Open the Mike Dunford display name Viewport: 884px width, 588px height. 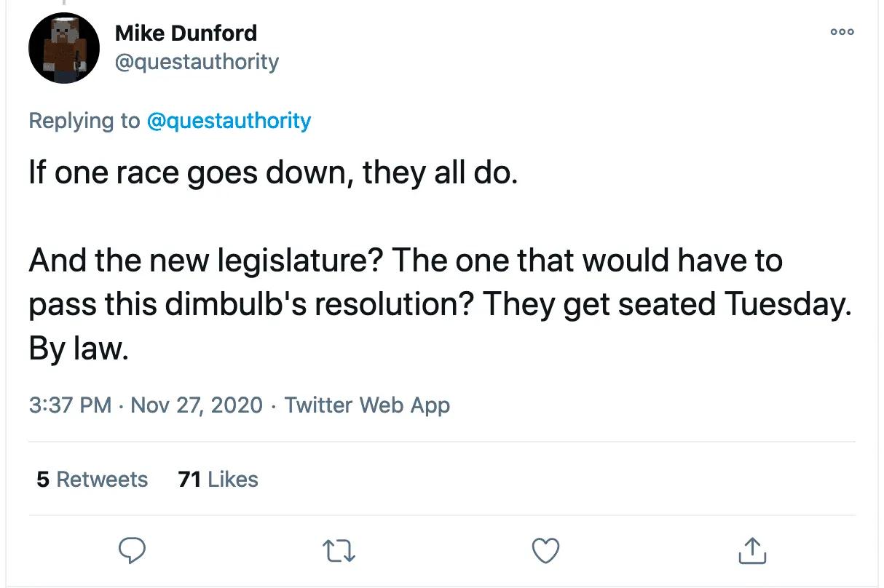click(x=186, y=33)
